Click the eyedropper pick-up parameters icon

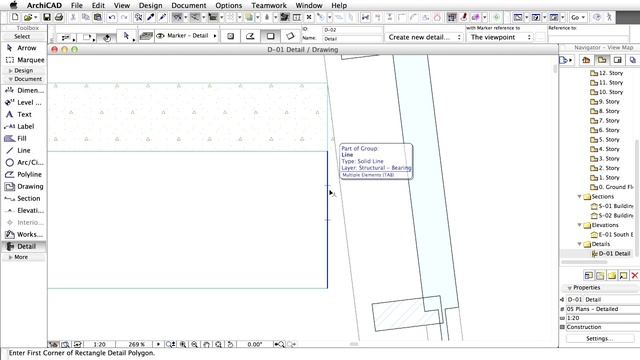150,17
